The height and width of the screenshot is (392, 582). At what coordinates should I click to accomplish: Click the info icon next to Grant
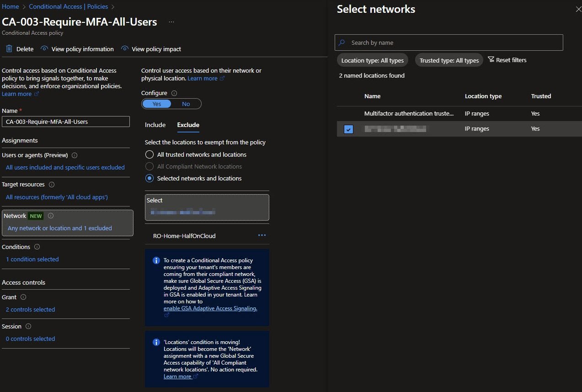coord(23,297)
